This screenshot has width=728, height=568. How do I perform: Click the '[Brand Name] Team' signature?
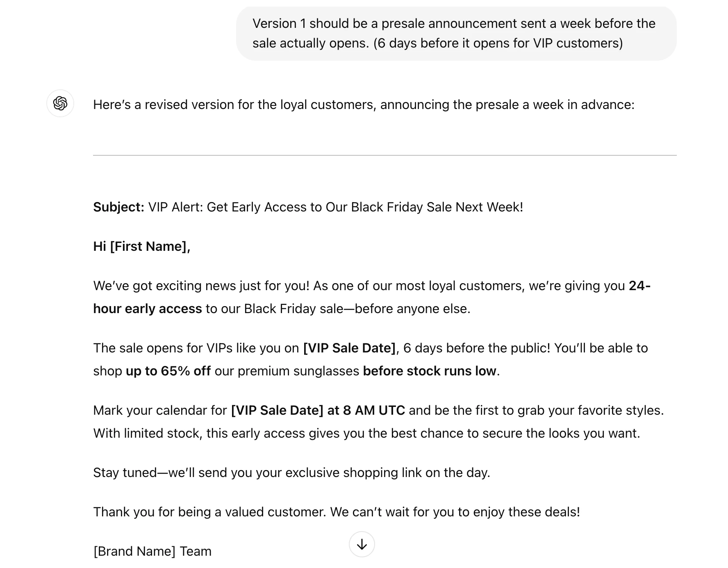[152, 551]
